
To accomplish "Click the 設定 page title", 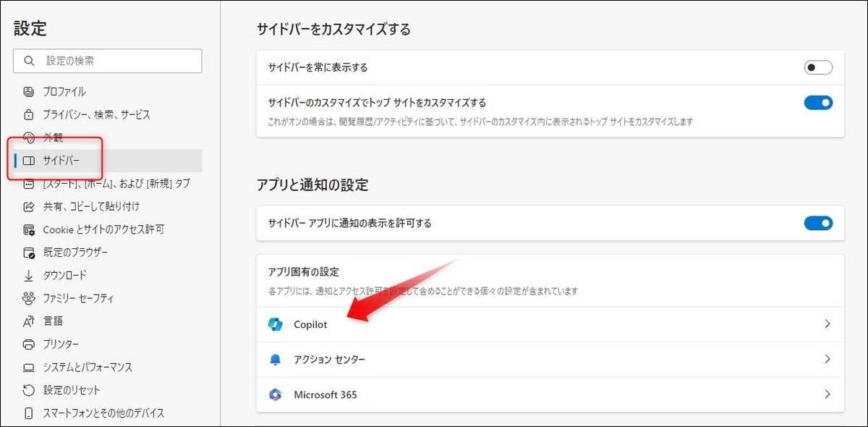I will 30,28.
